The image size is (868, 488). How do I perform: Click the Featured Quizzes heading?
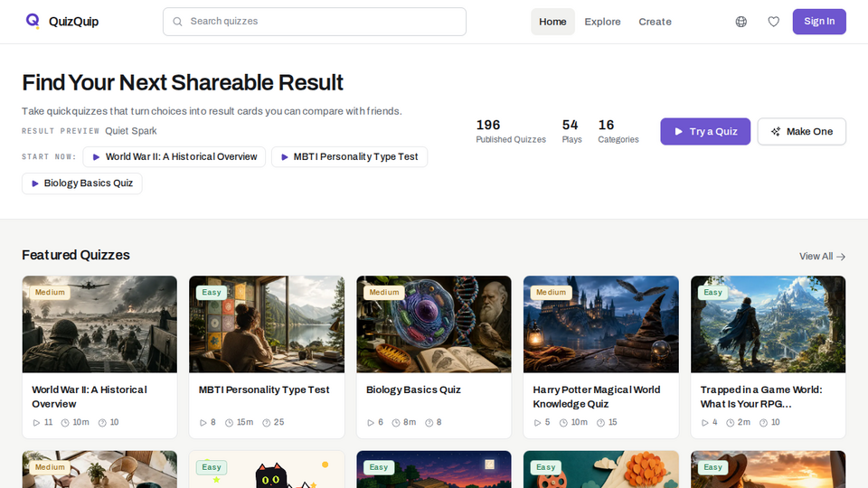coord(76,255)
